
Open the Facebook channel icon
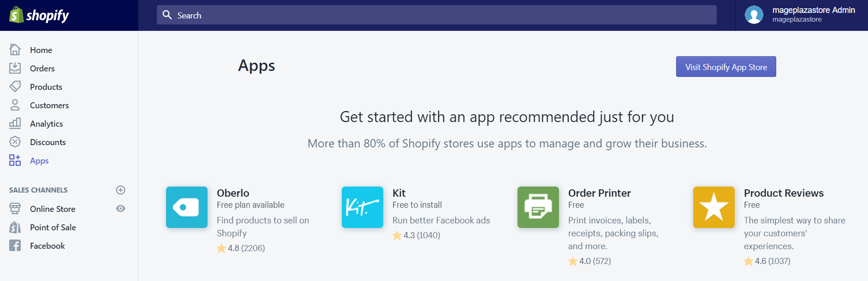pyautogui.click(x=15, y=246)
